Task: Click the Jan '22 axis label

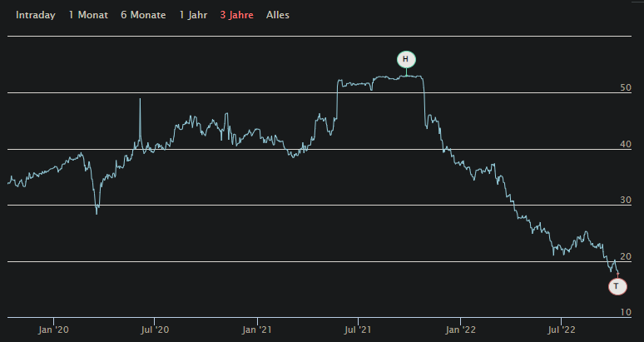Action: tap(461, 330)
